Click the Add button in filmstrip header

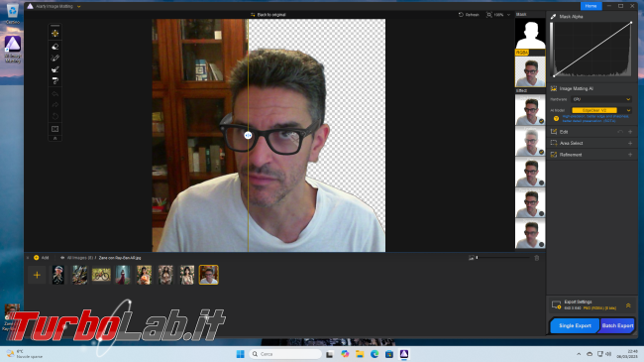(x=41, y=258)
